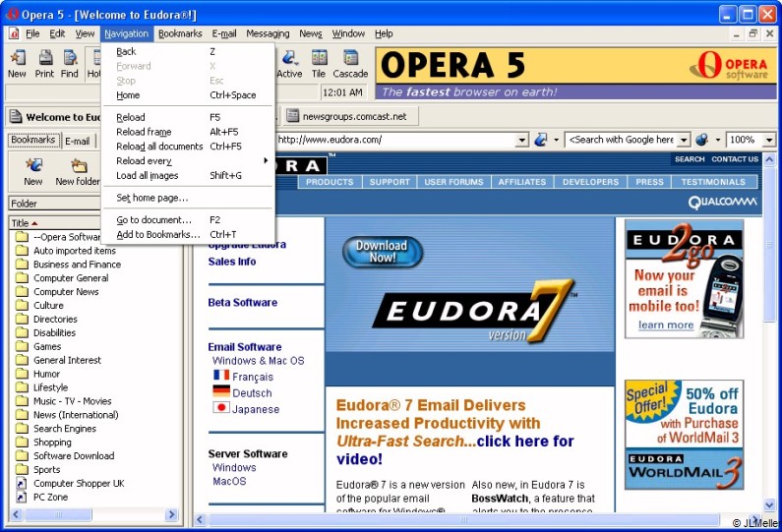This screenshot has width=782, height=532.
Task: Click the globe search icon beside Google field
Action: pos(701,140)
